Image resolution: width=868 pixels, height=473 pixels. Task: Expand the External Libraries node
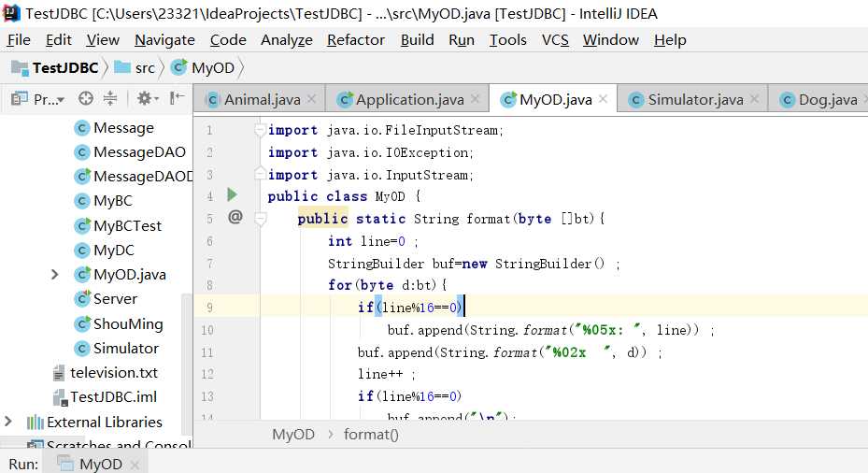pyautogui.click(x=7, y=422)
